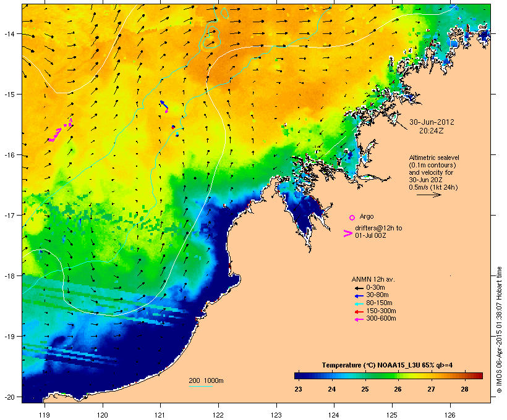This screenshot has height=420, width=507.
Task: Click the dark red end of temperature colorbar
Action: pos(479,376)
